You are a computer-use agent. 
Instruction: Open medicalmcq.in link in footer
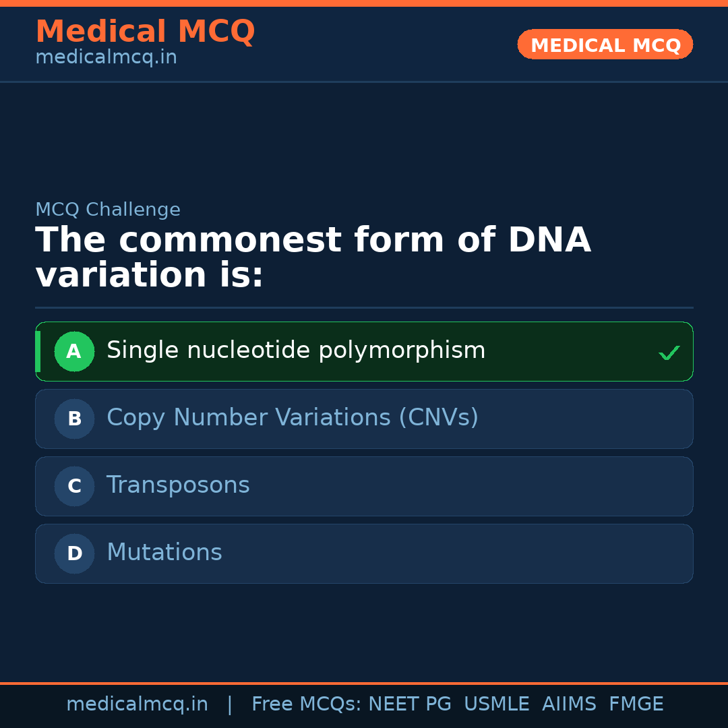[x=137, y=704]
